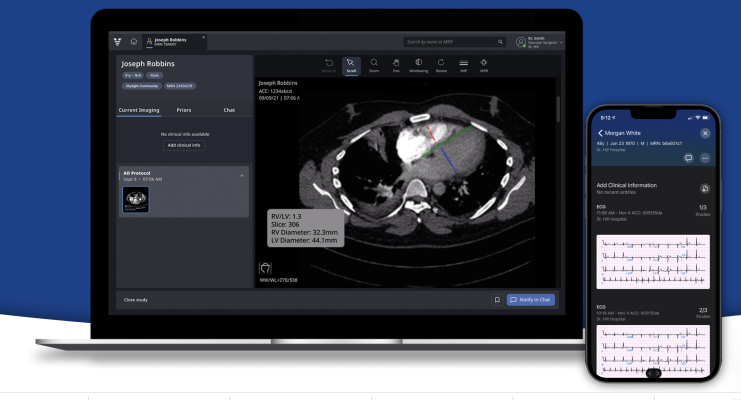This screenshot has width=741, height=400.
Task: Select the Windowing contrast tool
Action: click(x=418, y=65)
